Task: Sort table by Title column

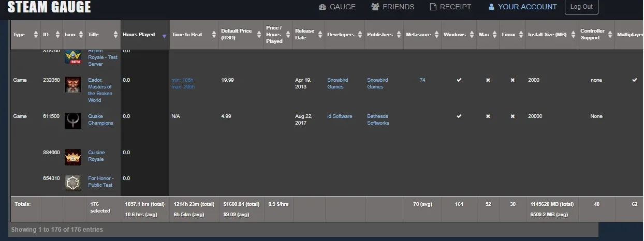Action: tap(103, 35)
